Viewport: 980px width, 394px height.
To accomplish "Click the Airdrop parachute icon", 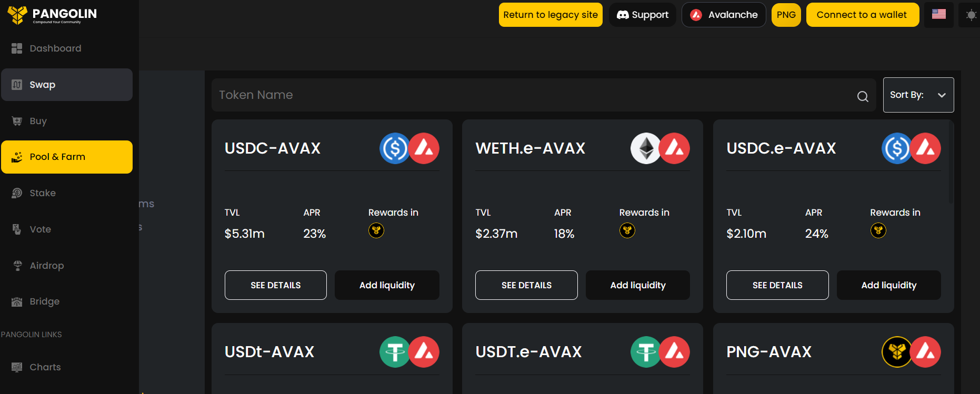I will coord(17,266).
